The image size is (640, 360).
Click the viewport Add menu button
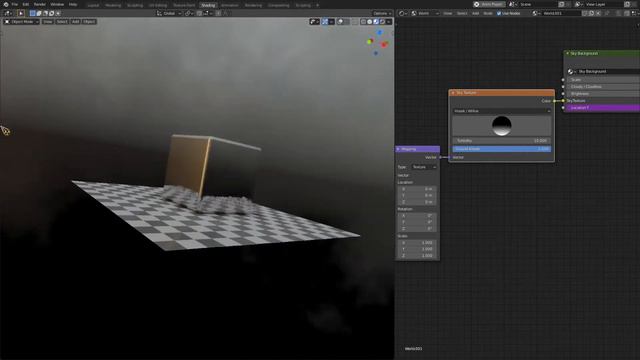[76, 22]
